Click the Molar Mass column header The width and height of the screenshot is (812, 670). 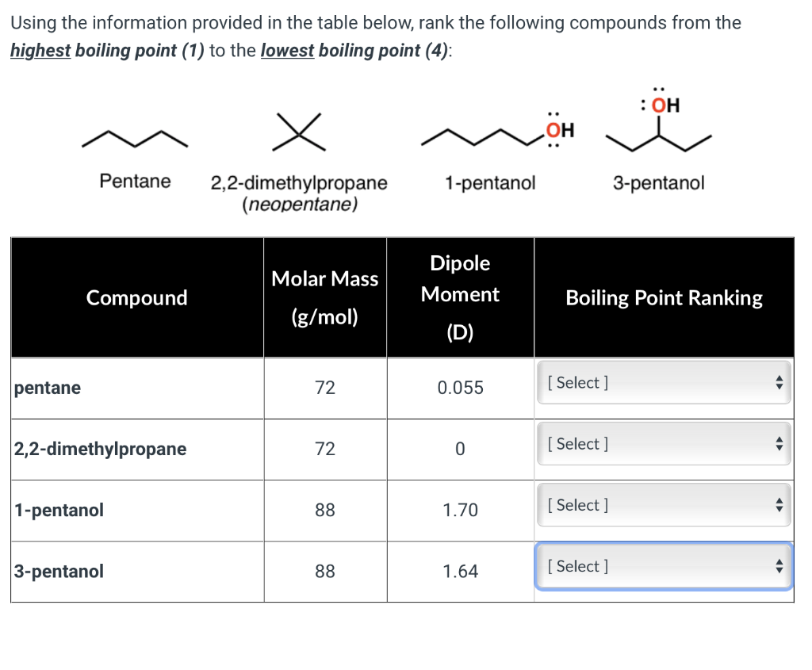[325, 297]
